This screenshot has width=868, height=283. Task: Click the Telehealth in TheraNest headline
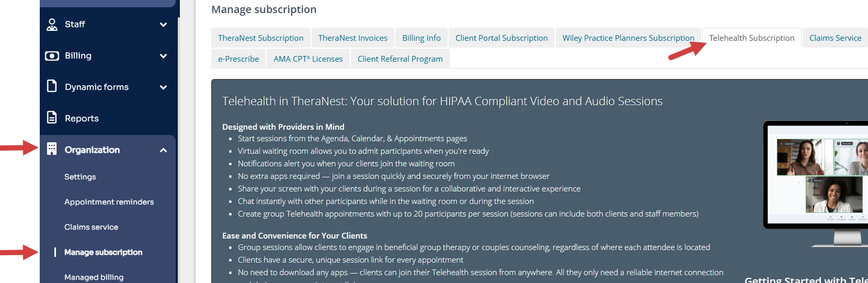tap(442, 101)
